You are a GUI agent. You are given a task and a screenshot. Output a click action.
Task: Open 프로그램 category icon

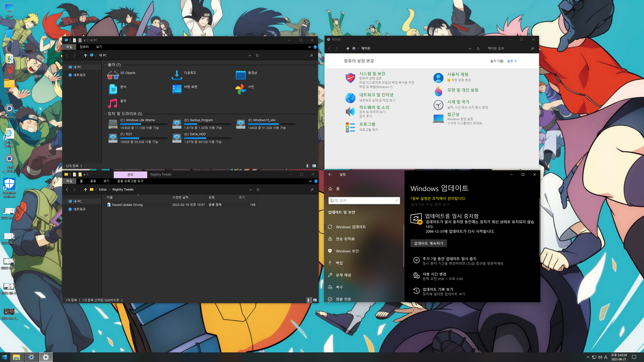click(350, 127)
